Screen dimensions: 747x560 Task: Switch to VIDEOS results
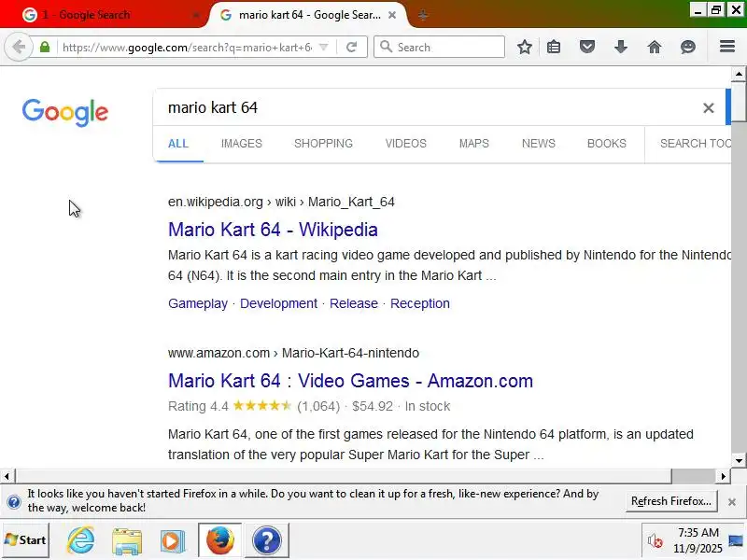(406, 144)
